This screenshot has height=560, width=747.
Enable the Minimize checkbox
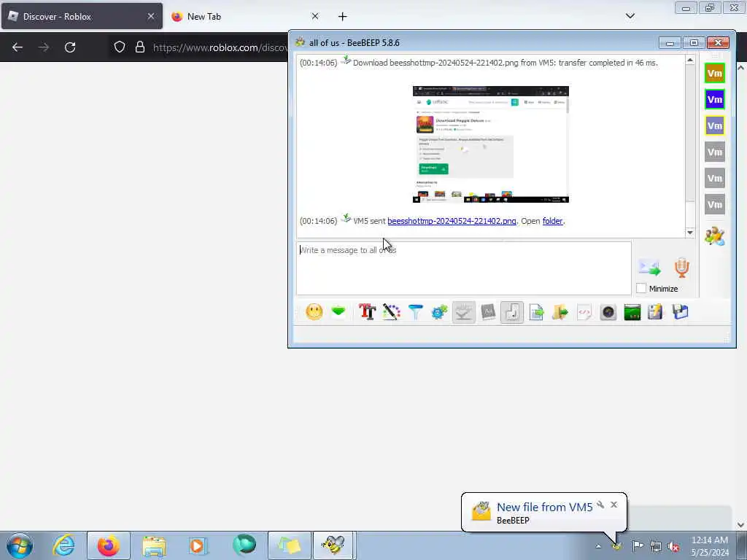coord(641,289)
